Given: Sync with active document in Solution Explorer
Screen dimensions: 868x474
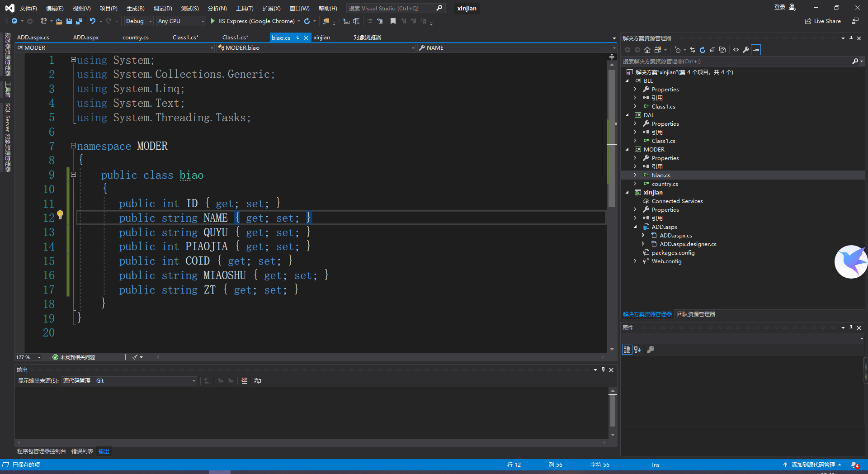Looking at the screenshot, I should point(693,50).
